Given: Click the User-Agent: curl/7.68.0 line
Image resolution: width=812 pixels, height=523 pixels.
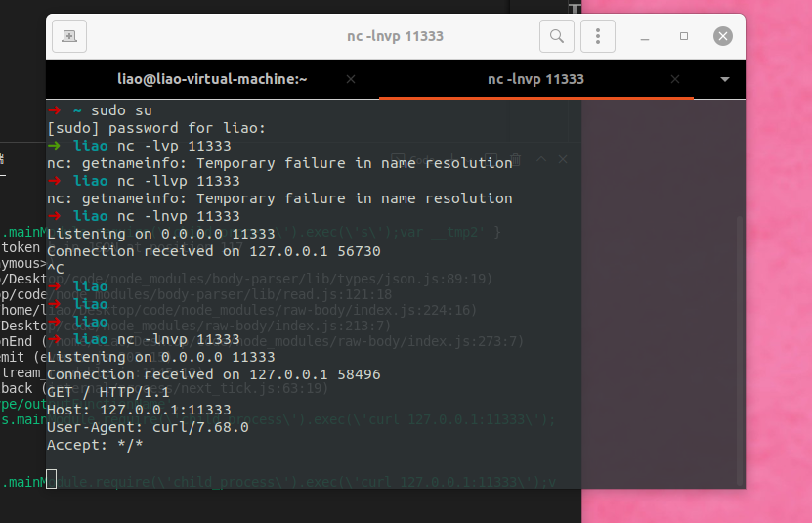Looking at the screenshot, I should pos(148,427).
